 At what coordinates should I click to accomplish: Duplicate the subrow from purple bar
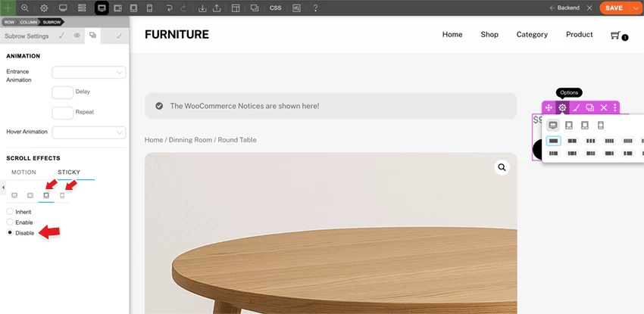tap(589, 107)
